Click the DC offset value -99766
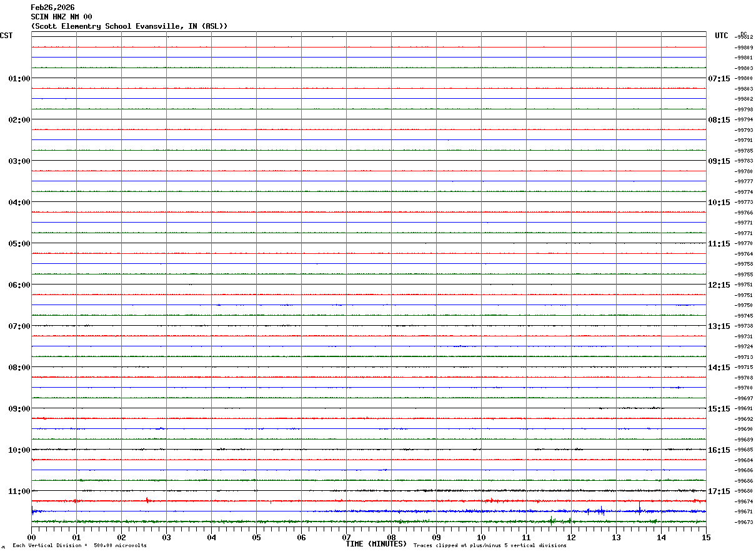 [744, 213]
